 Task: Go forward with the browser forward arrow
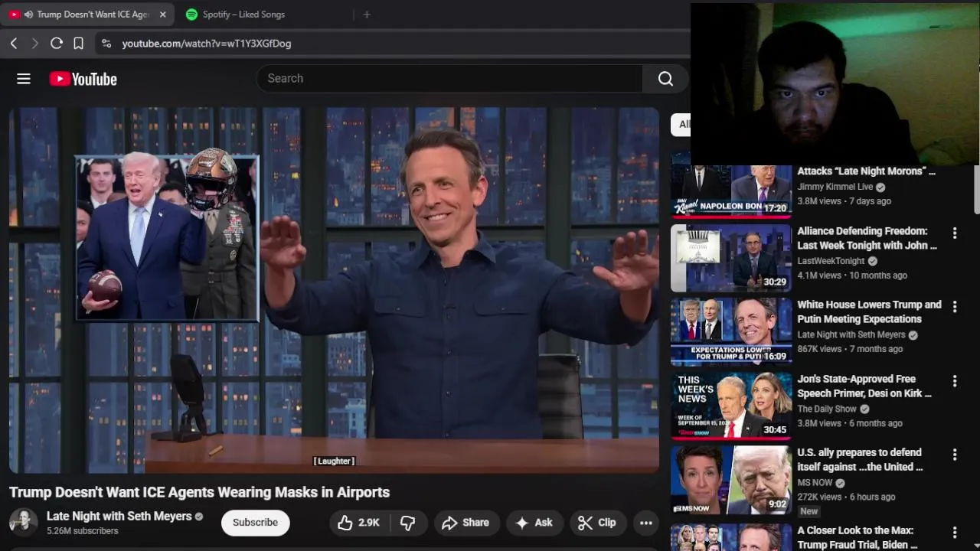tap(34, 44)
